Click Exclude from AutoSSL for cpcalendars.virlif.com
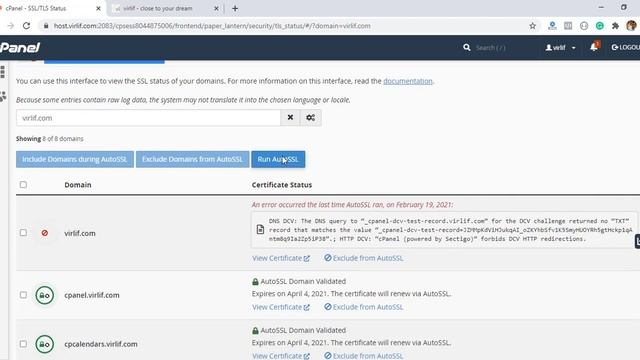Viewport: 640px width, 360px height. [x=364, y=356]
